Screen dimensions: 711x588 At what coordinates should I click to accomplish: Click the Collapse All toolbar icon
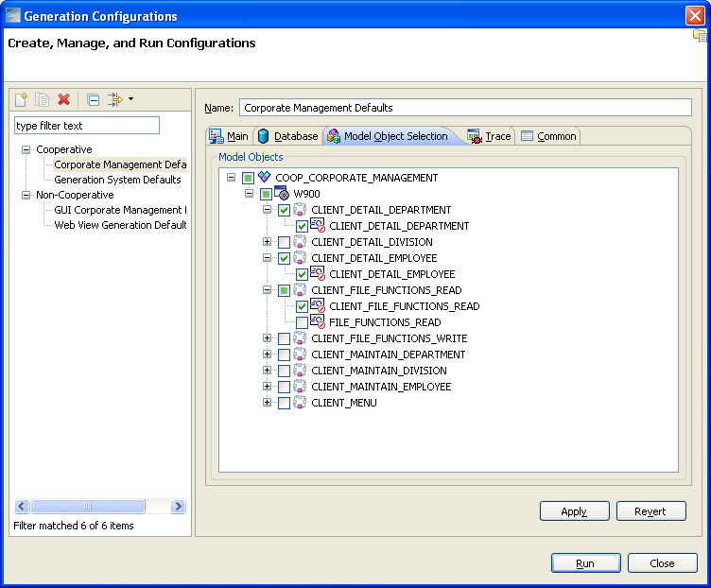click(x=93, y=99)
